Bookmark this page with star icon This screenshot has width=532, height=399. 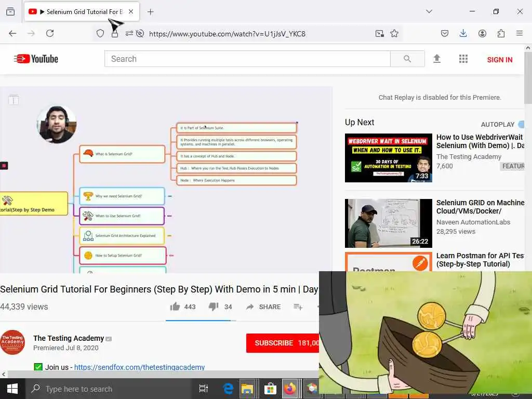click(394, 33)
